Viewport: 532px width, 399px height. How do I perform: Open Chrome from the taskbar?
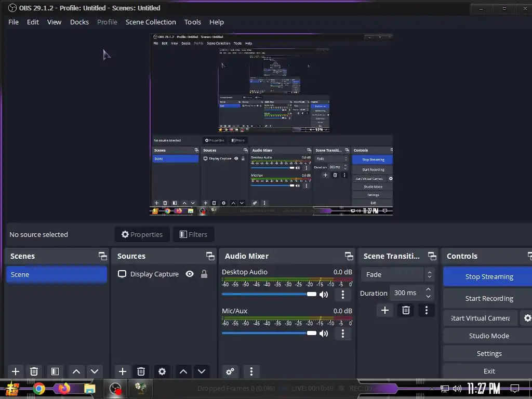pos(39,389)
